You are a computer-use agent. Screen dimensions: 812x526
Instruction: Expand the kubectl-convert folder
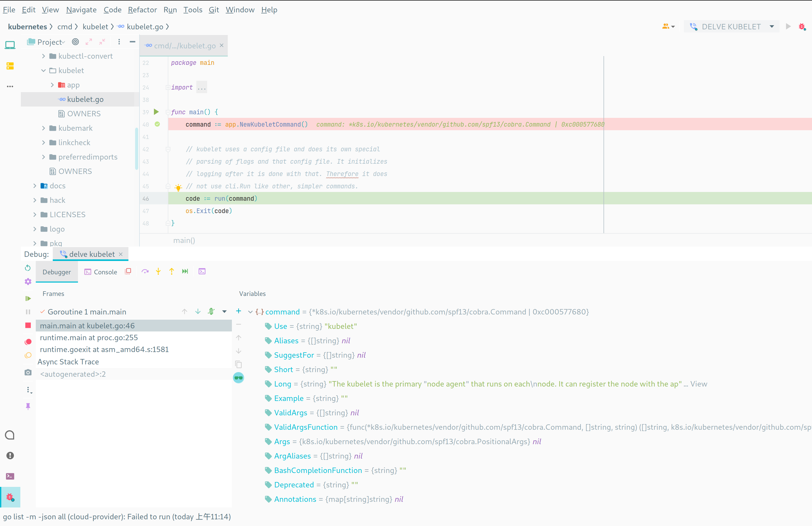tap(43, 56)
